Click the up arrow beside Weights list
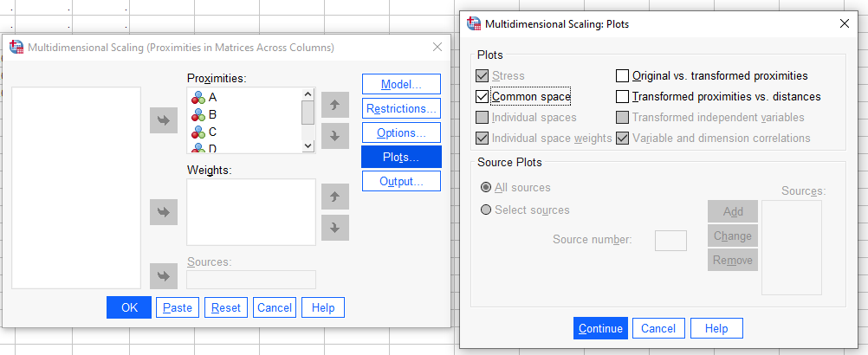 click(x=334, y=197)
